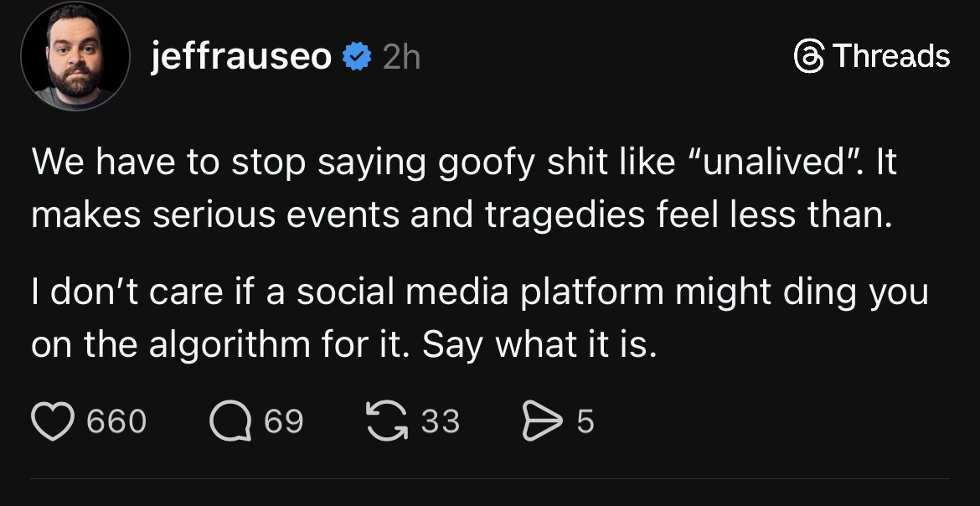Viewport: 980px width, 506px height.
Task: Share the post with the paper-plane icon
Action: pyautogui.click(x=541, y=421)
